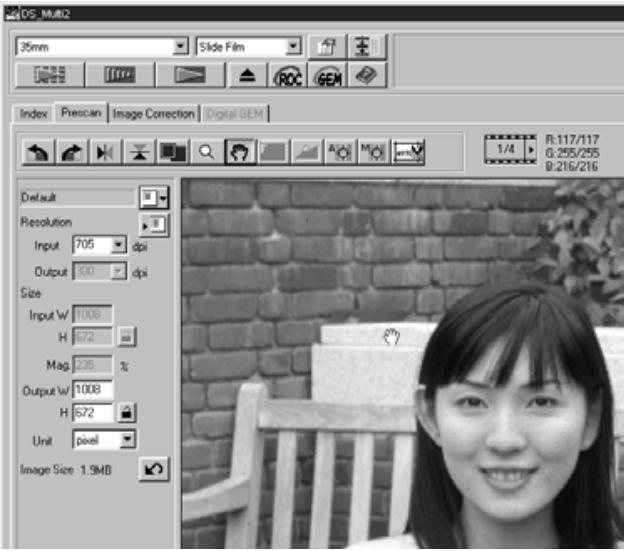Image resolution: width=625 pixels, height=551 pixels.
Task: Flip the image horizontally
Action: point(105,152)
